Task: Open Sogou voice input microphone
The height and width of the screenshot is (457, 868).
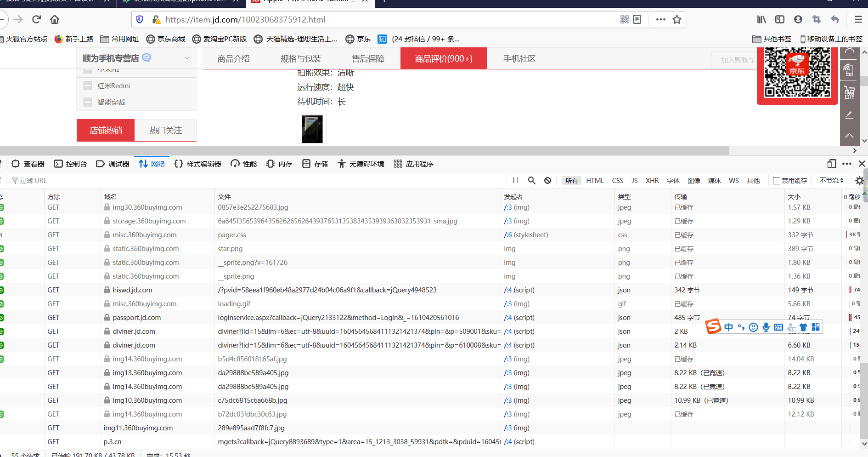Action: [x=766, y=327]
